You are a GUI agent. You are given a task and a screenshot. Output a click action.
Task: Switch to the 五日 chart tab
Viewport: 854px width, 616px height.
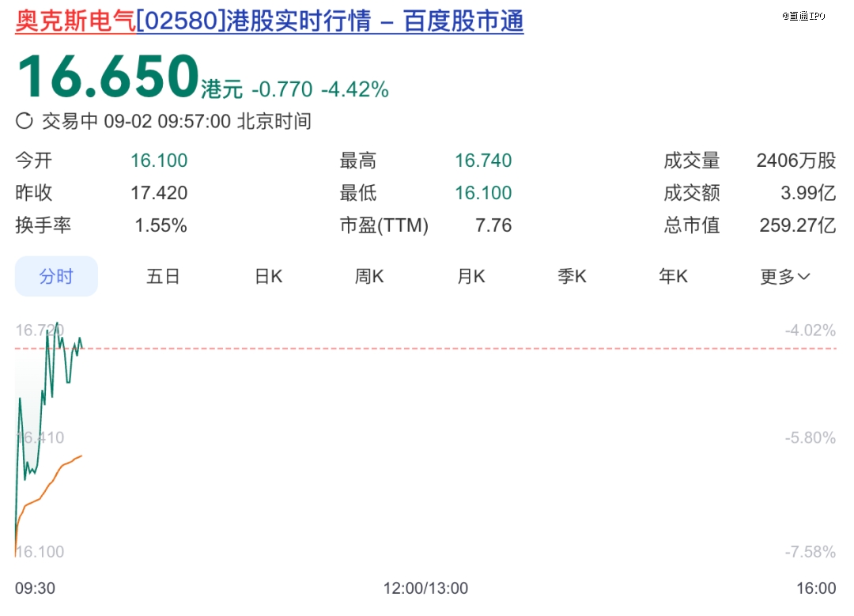pos(163,276)
